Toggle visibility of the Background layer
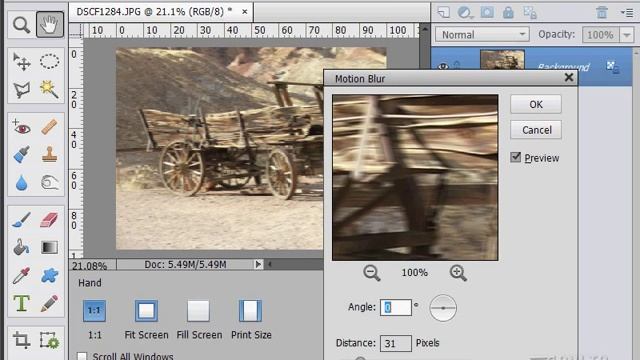 click(x=443, y=66)
